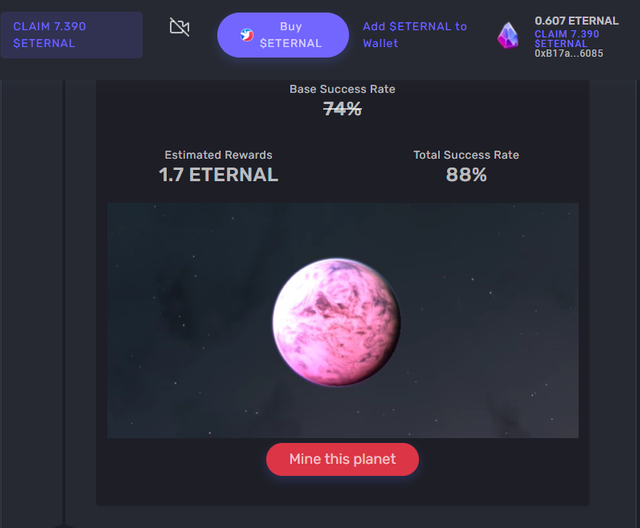Toggle the crossed-out camera video icon
640x528 pixels.
[180, 27]
